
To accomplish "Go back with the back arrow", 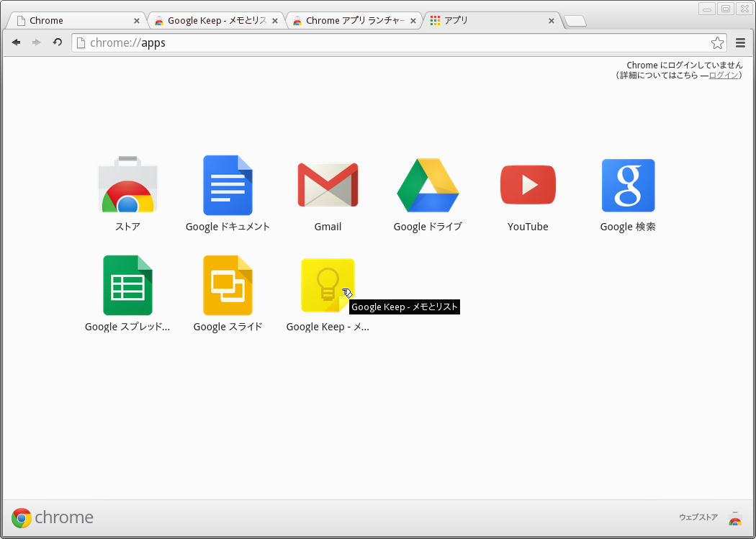I will click(16, 42).
